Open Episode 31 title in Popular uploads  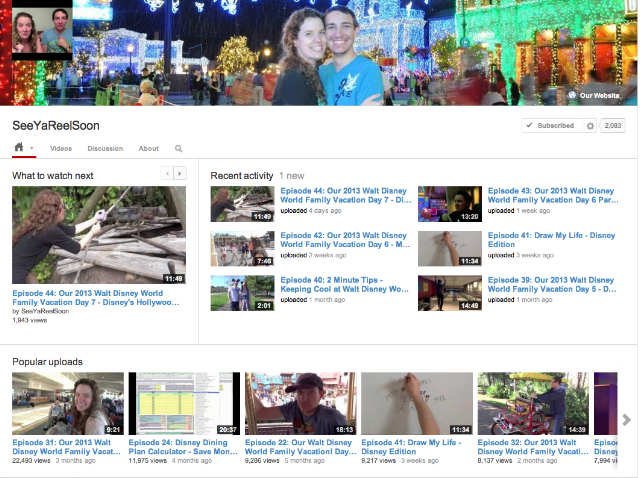[x=67, y=447]
